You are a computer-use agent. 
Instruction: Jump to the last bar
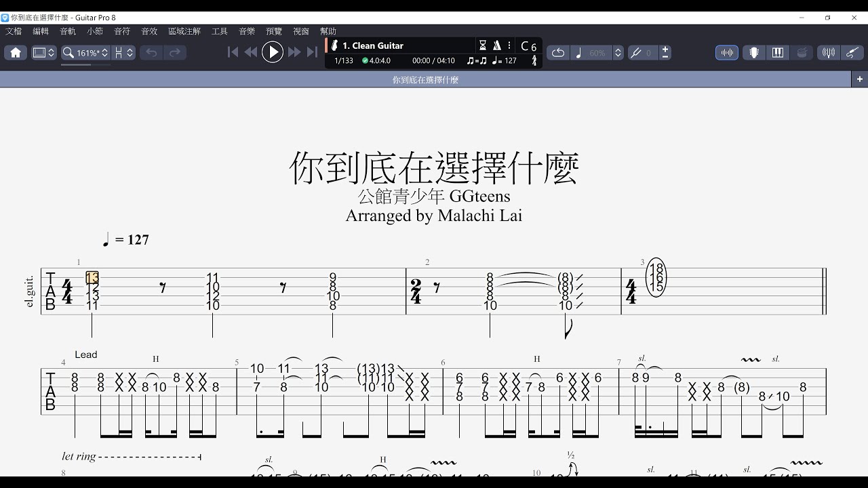pos(312,52)
